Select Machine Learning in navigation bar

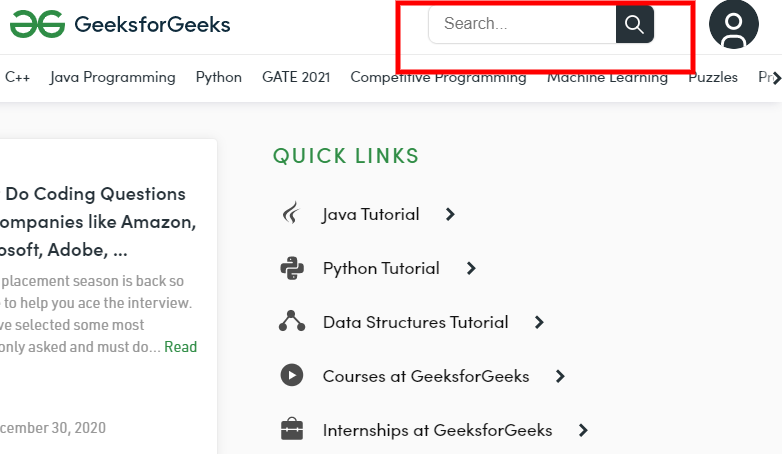[607, 77]
